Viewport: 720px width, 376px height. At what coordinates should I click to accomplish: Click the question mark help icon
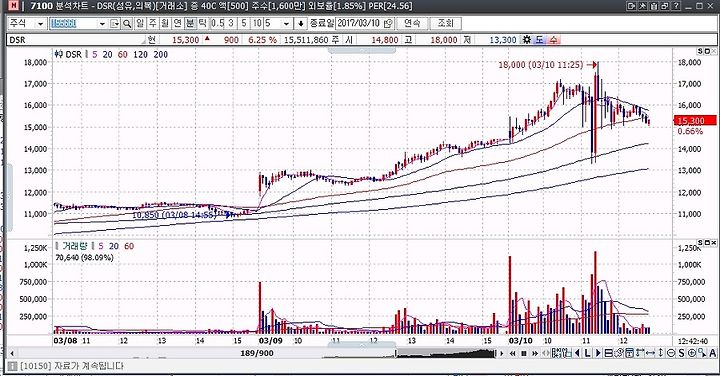click(x=676, y=6)
